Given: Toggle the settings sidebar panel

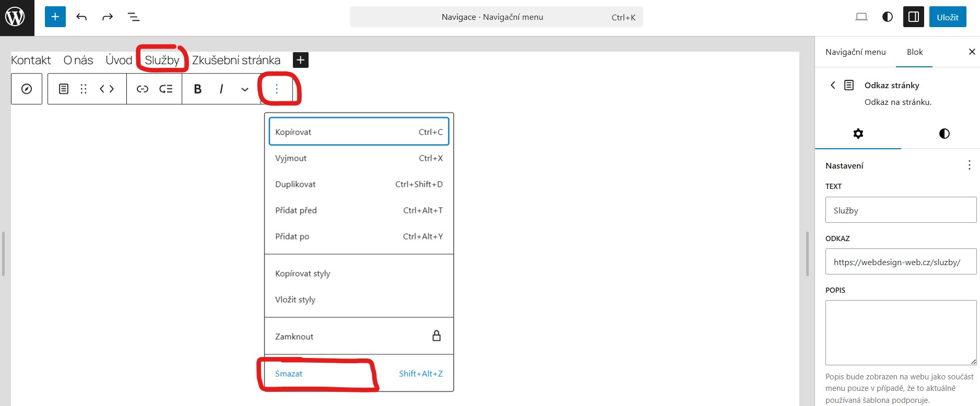Looking at the screenshot, I should tap(914, 17).
